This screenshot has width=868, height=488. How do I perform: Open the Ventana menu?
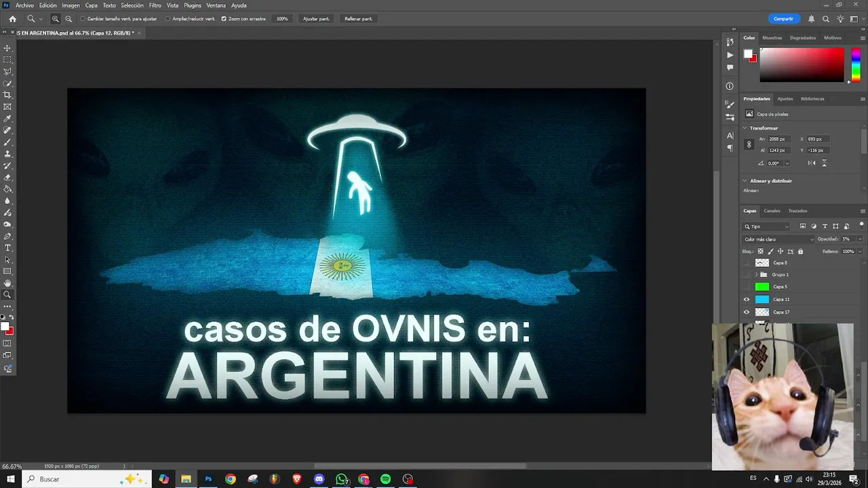216,5
